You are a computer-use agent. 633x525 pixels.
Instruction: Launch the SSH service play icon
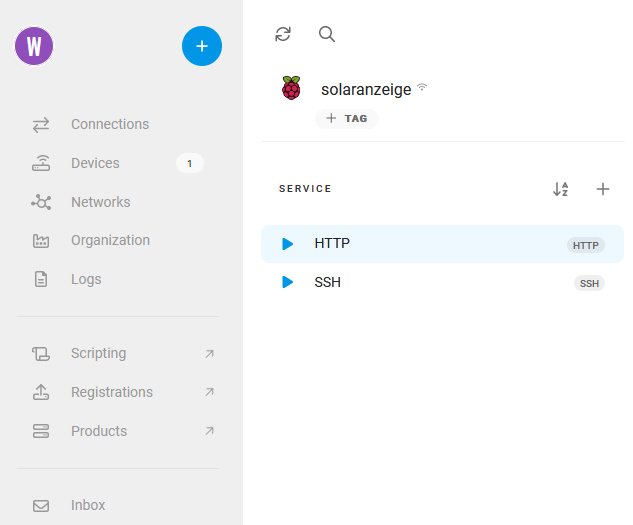tap(288, 283)
